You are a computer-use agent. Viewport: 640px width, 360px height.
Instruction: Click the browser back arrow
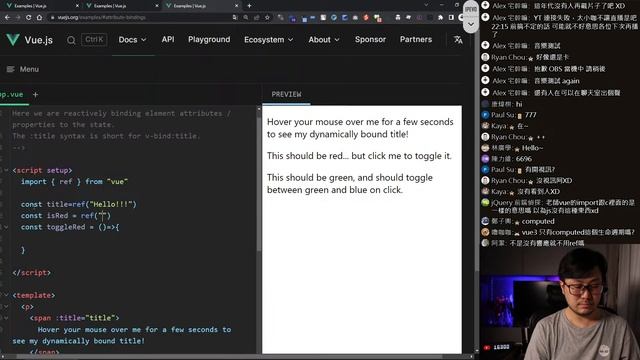pos(7,18)
